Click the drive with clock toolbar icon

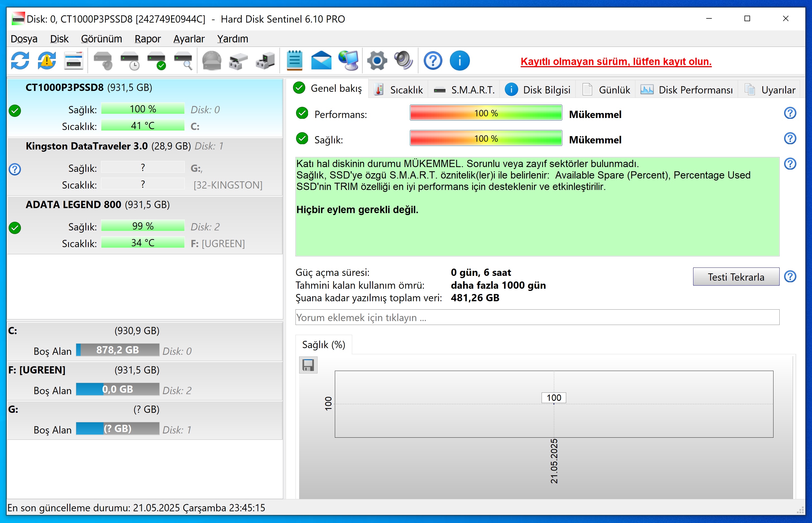130,61
